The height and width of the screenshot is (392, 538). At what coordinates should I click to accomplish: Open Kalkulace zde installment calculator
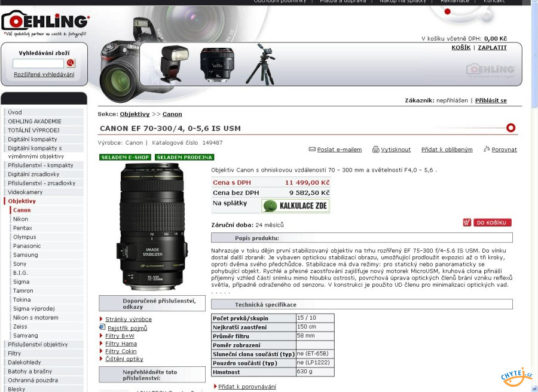click(295, 206)
